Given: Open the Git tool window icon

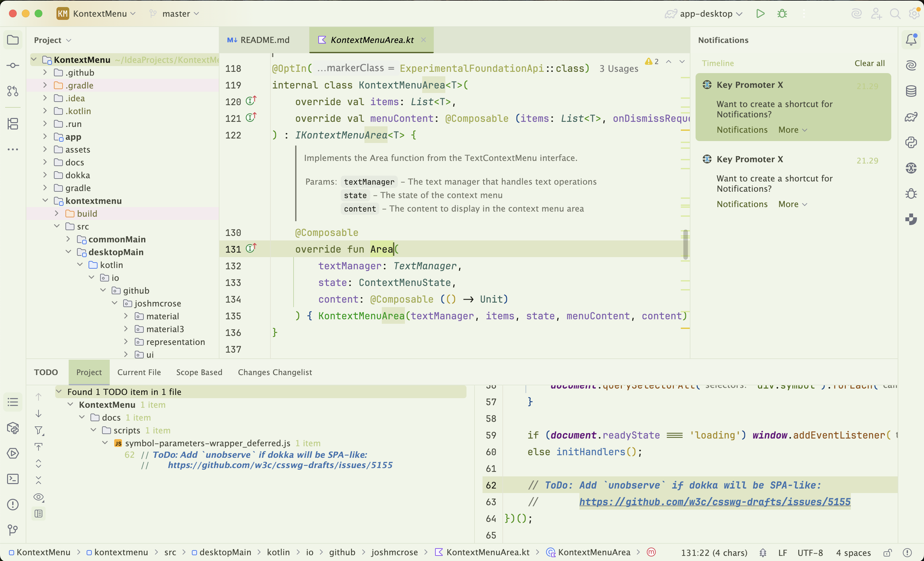Looking at the screenshot, I should (x=13, y=530).
